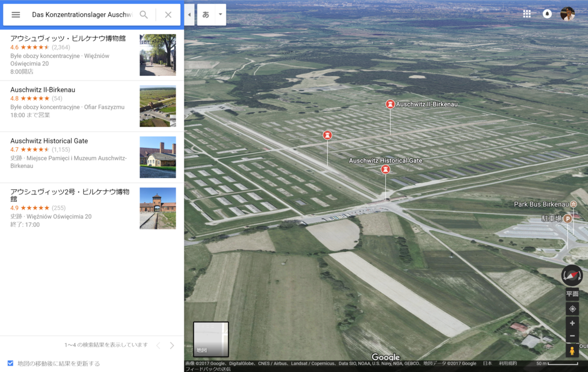Open the Auschwitz II-Birkenau result

point(92,106)
